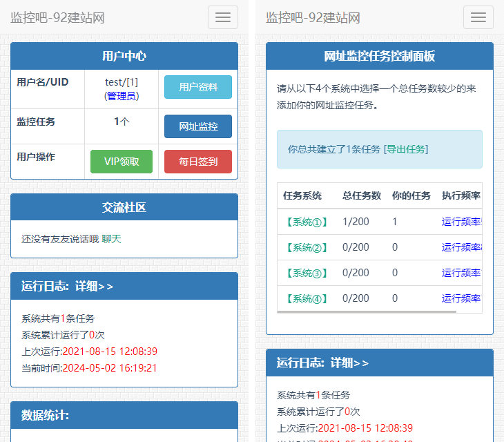Open the hamburger menu on the 网址监控任务控制面板 page
504x442 pixels.
478,17
